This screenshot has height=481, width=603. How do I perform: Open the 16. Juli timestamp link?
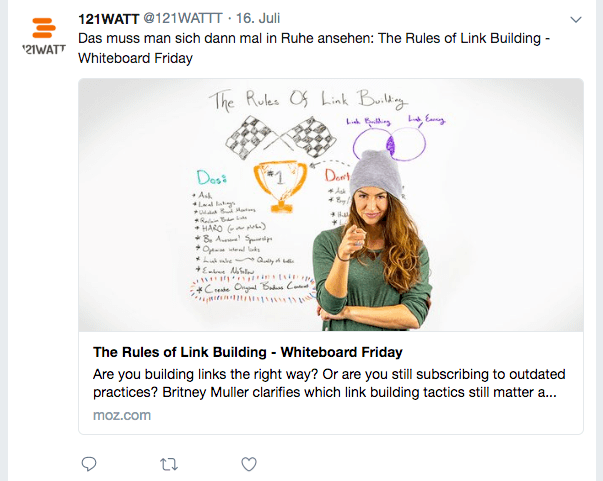[258, 18]
